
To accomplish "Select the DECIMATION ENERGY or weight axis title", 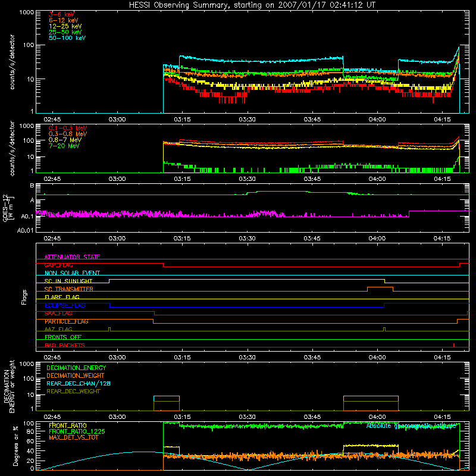I will [x=9, y=387].
